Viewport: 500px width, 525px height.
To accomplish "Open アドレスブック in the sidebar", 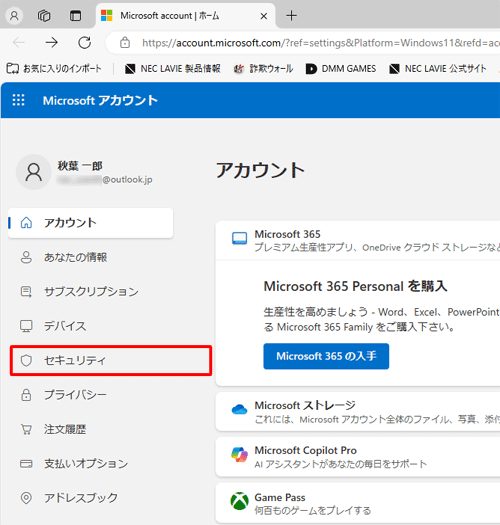I will pyautogui.click(x=90, y=498).
